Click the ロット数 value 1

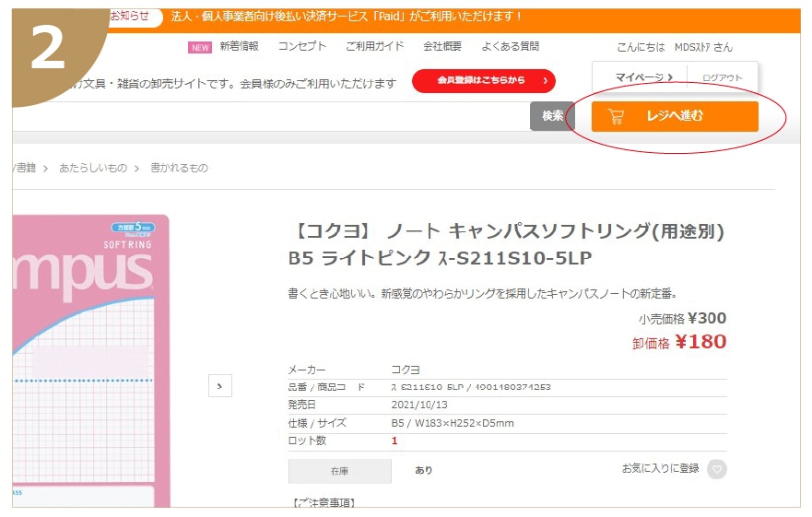pyautogui.click(x=394, y=441)
